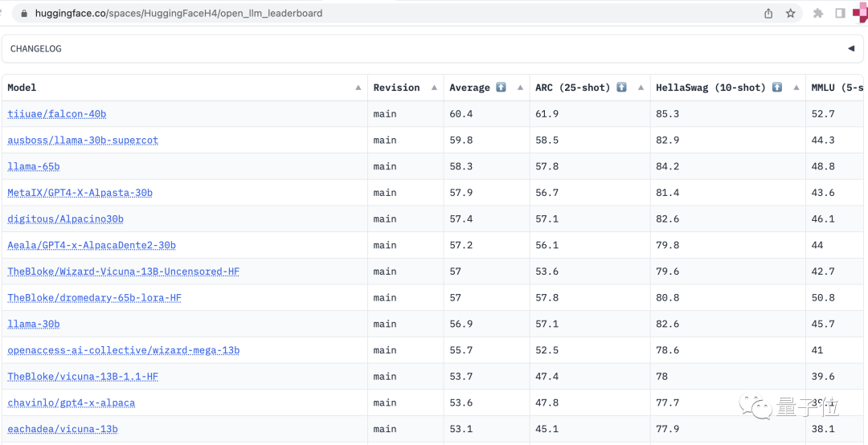The height and width of the screenshot is (445, 868).
Task: Open the llama-65b model link
Action: coord(34,166)
